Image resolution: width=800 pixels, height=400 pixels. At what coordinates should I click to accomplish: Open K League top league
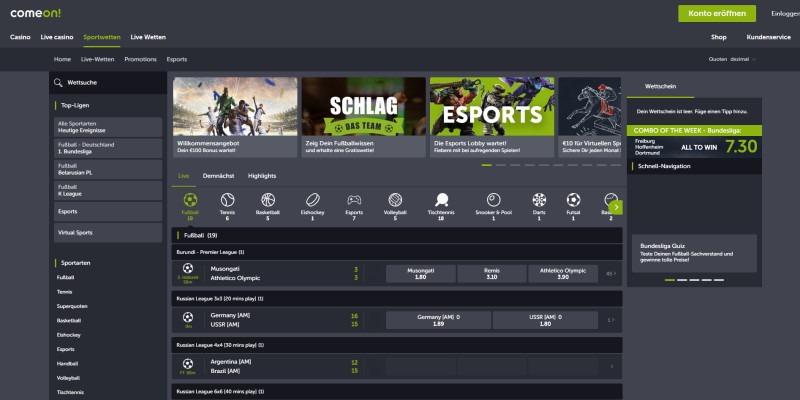tap(108, 190)
